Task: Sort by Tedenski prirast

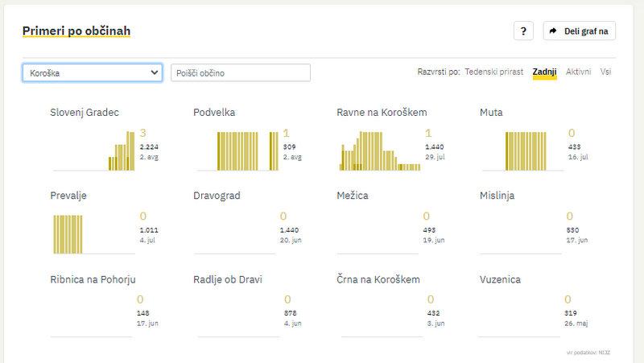Action: [494, 72]
